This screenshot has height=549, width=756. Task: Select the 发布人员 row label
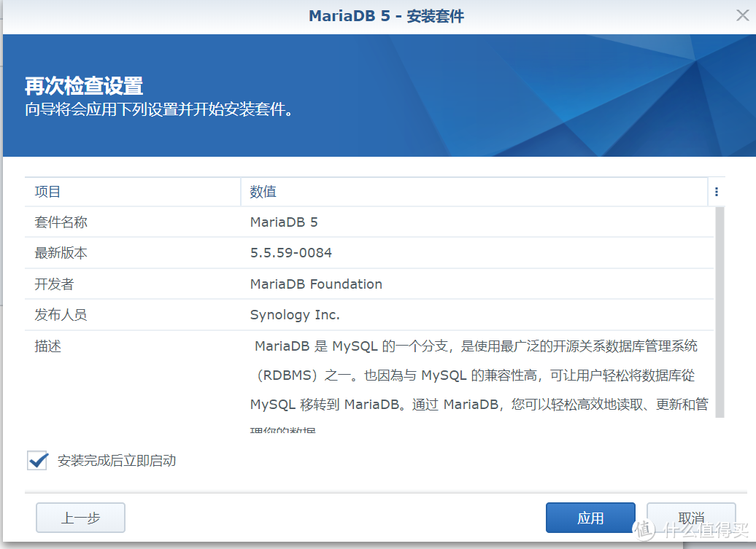[x=61, y=315]
